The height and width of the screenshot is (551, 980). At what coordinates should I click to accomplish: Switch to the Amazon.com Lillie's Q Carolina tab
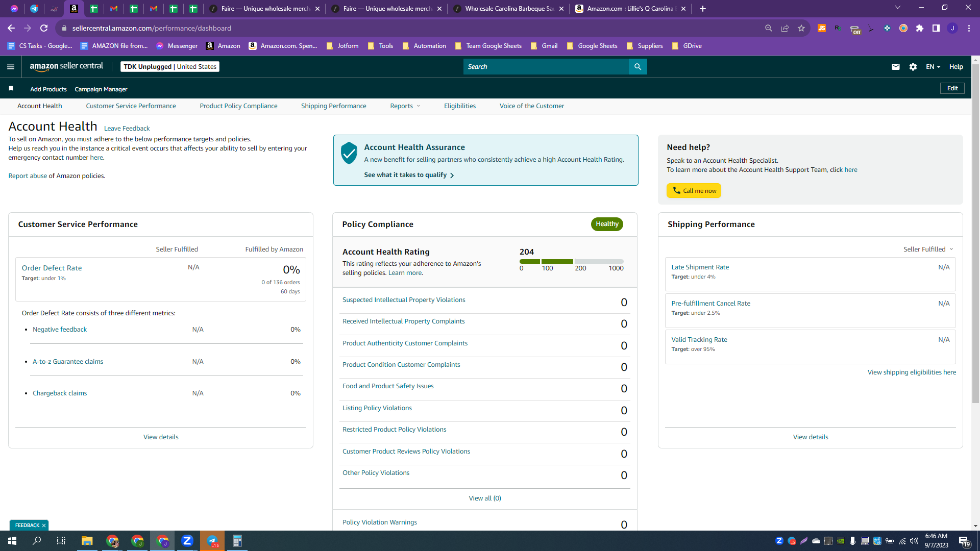631,9
